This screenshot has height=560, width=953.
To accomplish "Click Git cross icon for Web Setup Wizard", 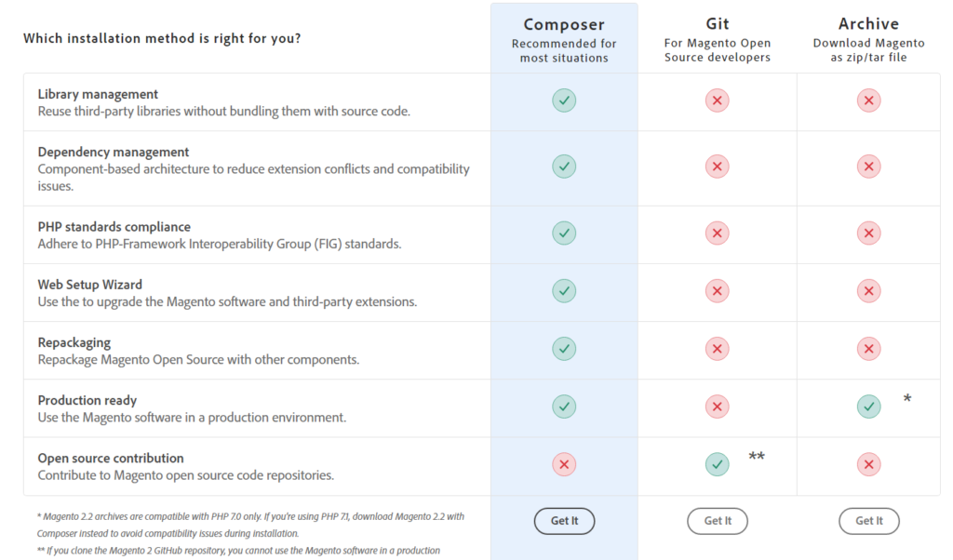I will [717, 291].
